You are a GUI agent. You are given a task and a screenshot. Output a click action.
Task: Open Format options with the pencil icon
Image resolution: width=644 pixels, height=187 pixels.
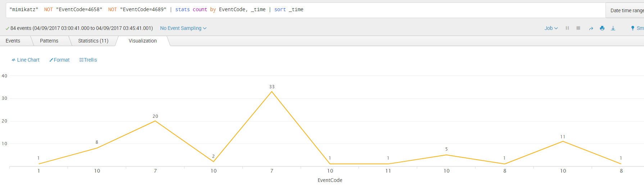click(59, 60)
